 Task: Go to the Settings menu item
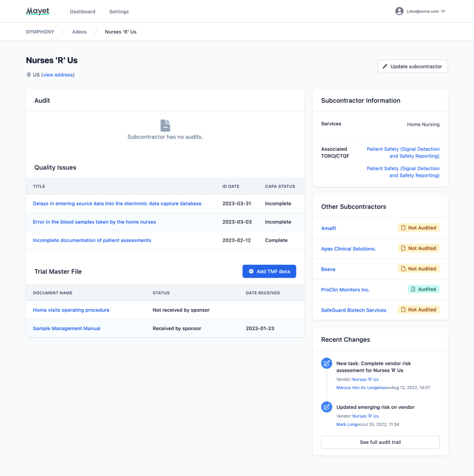point(119,12)
